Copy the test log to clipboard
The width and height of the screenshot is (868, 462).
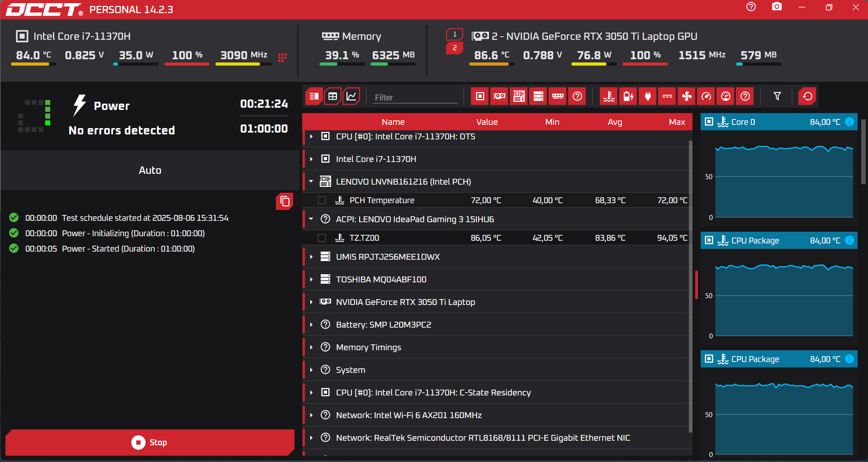coord(285,201)
